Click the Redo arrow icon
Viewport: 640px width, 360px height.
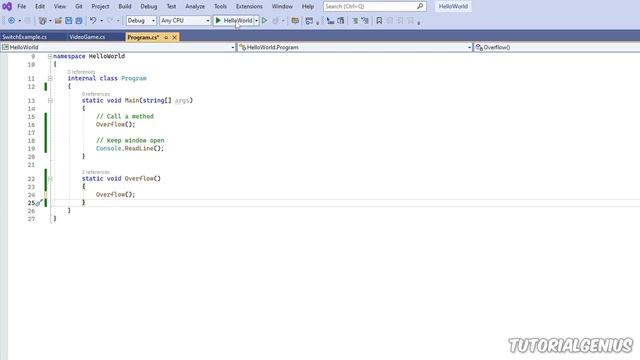tap(110, 20)
